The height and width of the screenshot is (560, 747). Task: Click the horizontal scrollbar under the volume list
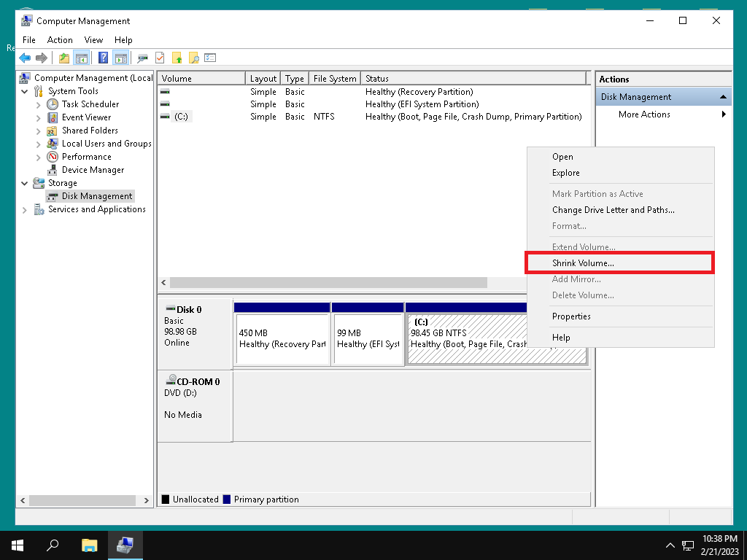328,283
